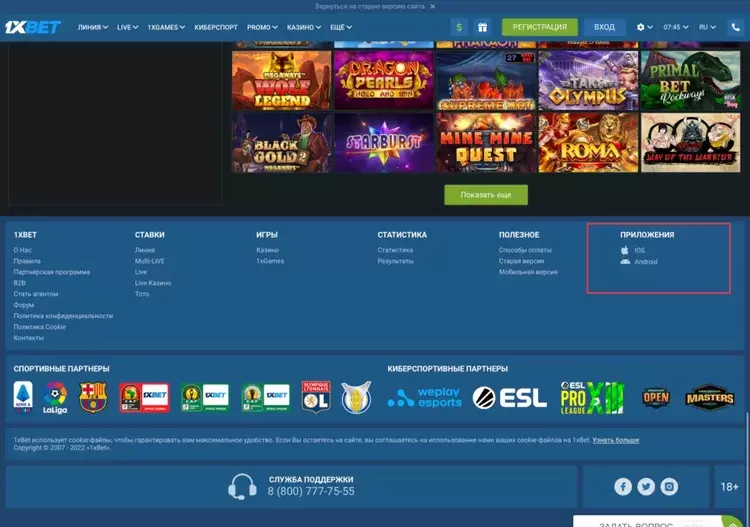This screenshot has width=750, height=527.
Task: Click the Masters esports logo
Action: pyautogui.click(x=710, y=397)
